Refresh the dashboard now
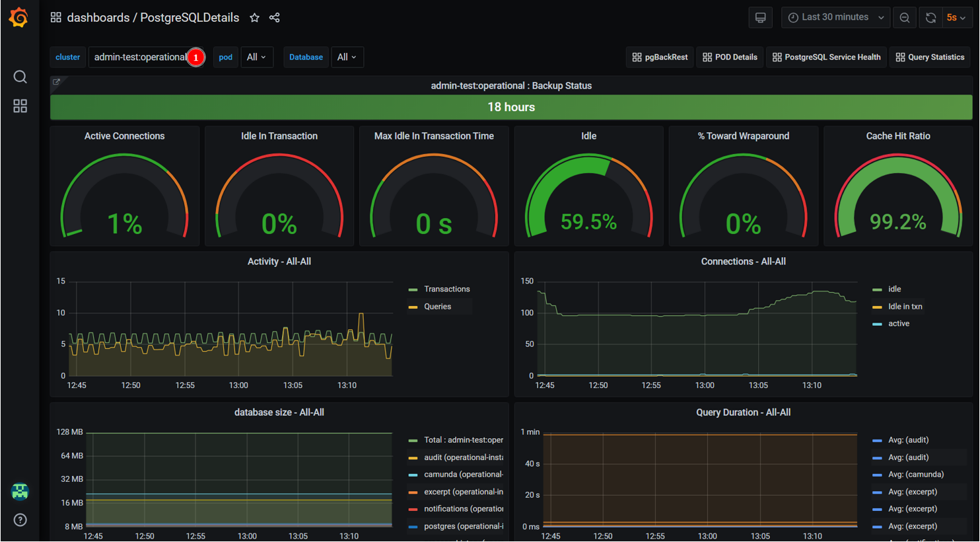This screenshot has width=980, height=542. click(x=930, y=18)
